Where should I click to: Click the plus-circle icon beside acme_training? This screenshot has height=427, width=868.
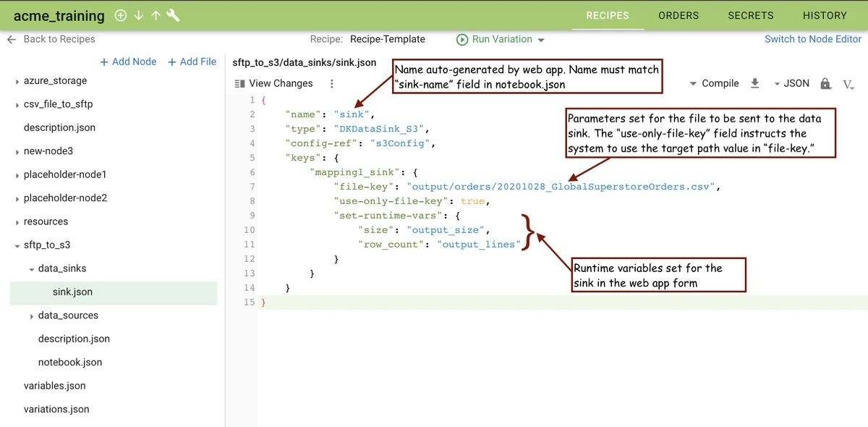(121, 15)
